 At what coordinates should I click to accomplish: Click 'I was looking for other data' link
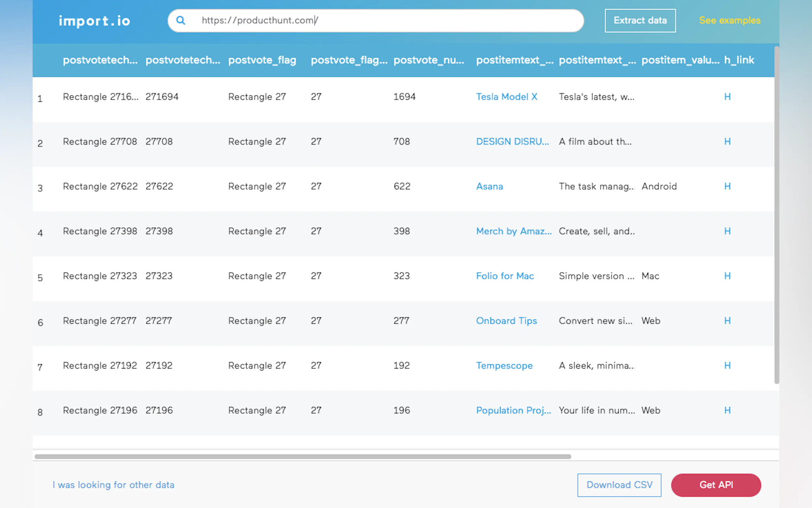tap(113, 485)
